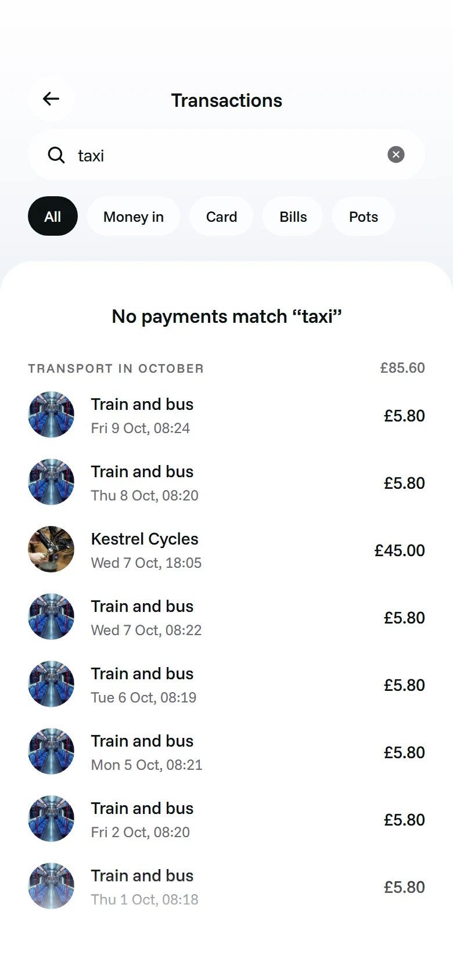The image size is (453, 980).
Task: Open the £85.60 transport total
Action: click(402, 368)
